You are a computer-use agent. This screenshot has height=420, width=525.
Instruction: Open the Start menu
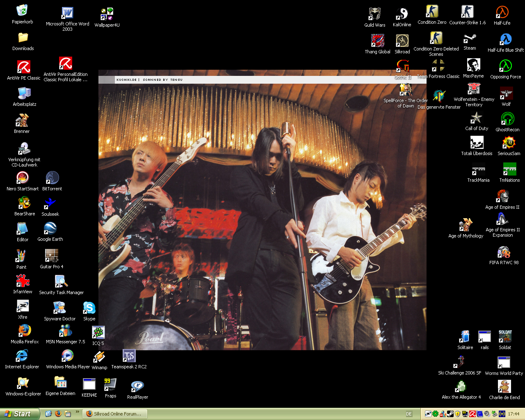click(x=20, y=414)
